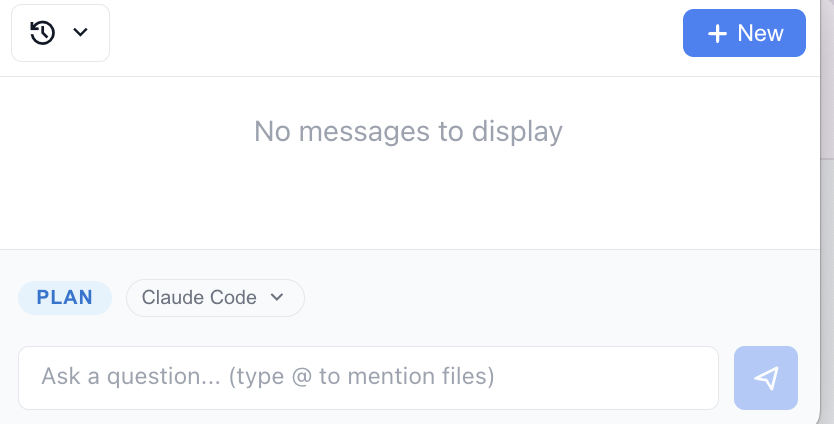Open the history dropdown box at top left
The image size is (834, 424).
[x=60, y=33]
